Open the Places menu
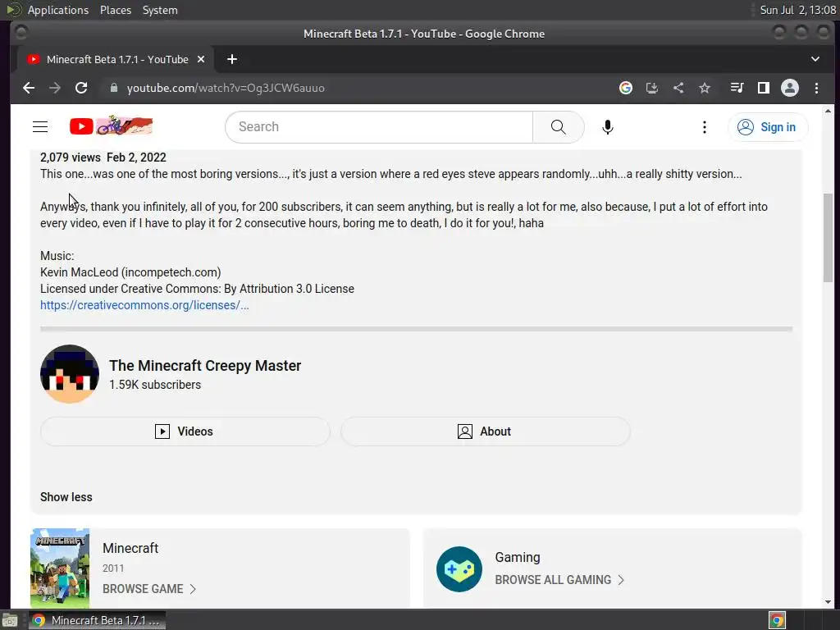 click(116, 10)
